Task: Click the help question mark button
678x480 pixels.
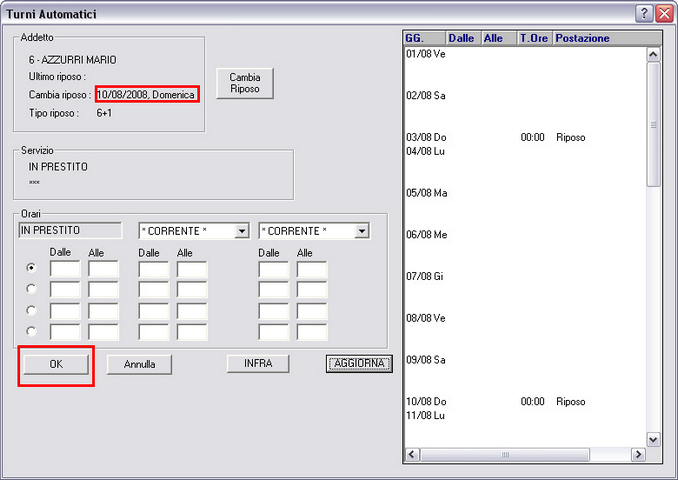Action: (x=643, y=13)
